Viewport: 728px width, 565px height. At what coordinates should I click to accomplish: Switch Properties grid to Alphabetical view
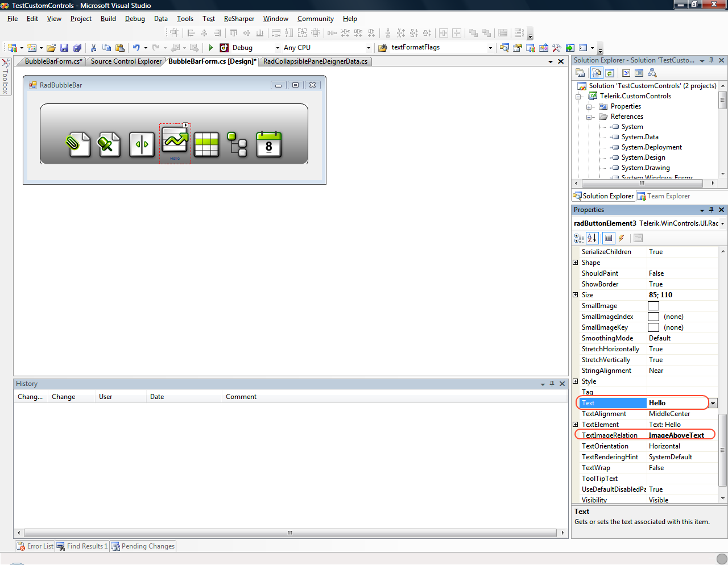[592, 238]
